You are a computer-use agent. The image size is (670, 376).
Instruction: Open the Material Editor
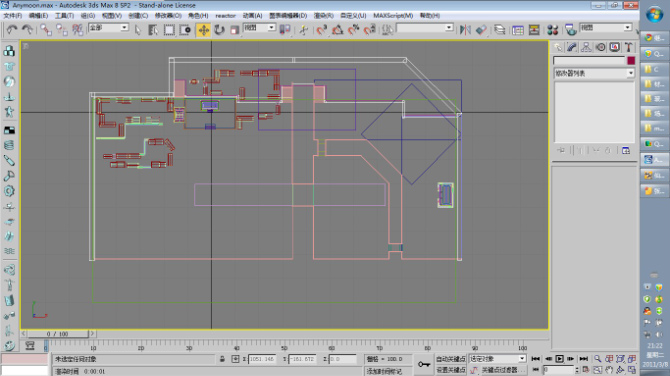coord(552,29)
